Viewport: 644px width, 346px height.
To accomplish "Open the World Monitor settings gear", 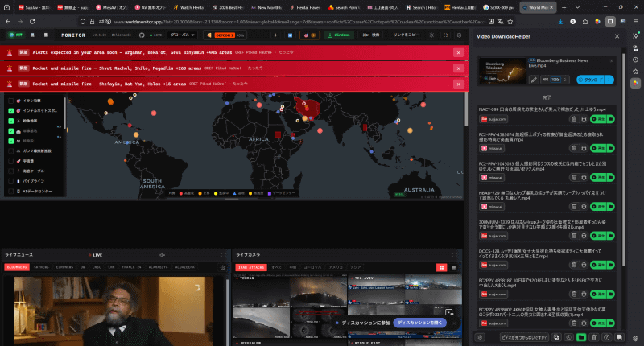I will (459, 35).
